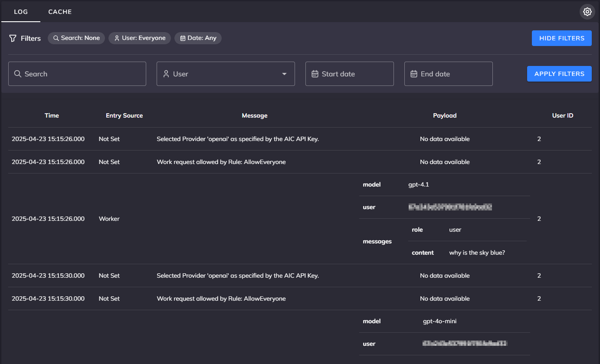The width and height of the screenshot is (600, 364).
Task: Click content 'why is the sky blue?'
Action: coord(477,253)
